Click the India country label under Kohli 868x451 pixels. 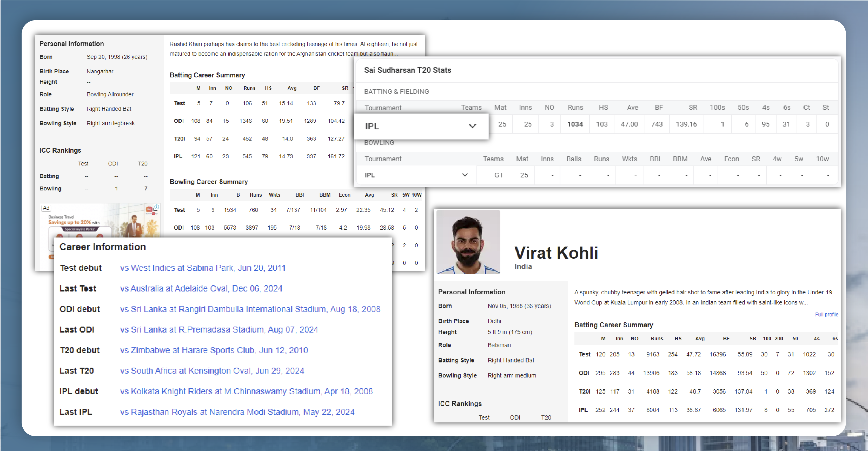point(523,267)
